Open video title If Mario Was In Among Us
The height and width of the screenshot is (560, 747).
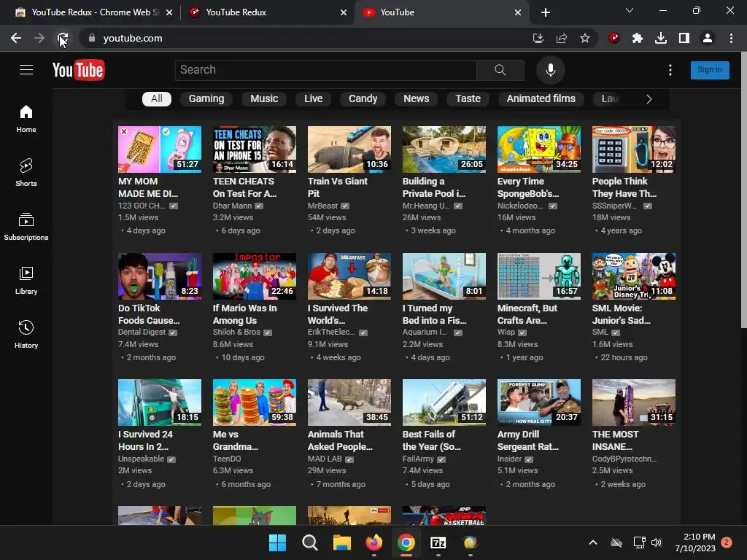(x=245, y=314)
